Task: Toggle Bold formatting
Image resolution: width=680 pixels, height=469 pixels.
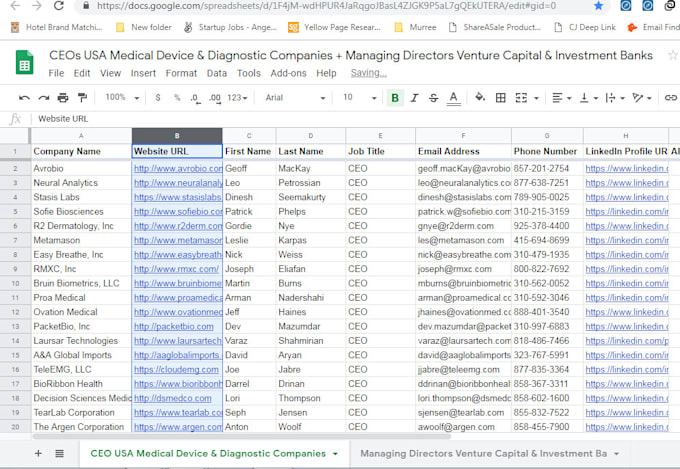Action: click(x=395, y=98)
